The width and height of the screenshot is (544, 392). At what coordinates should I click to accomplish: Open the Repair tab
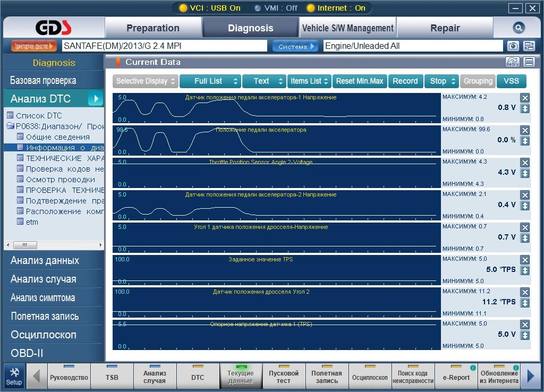point(445,28)
